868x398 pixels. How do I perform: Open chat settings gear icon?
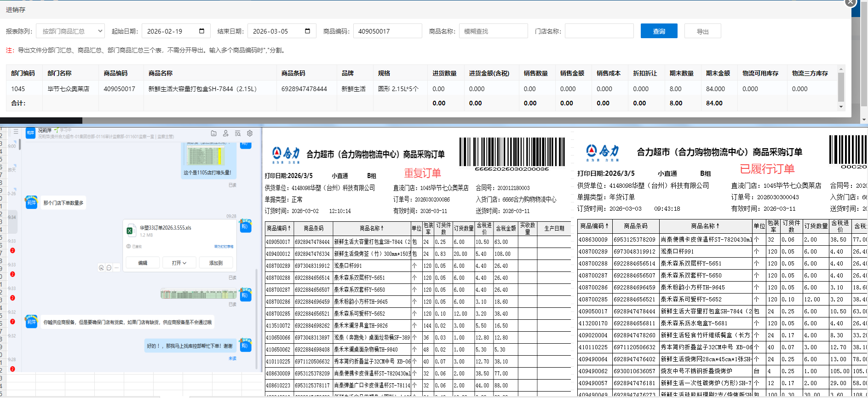click(x=250, y=133)
